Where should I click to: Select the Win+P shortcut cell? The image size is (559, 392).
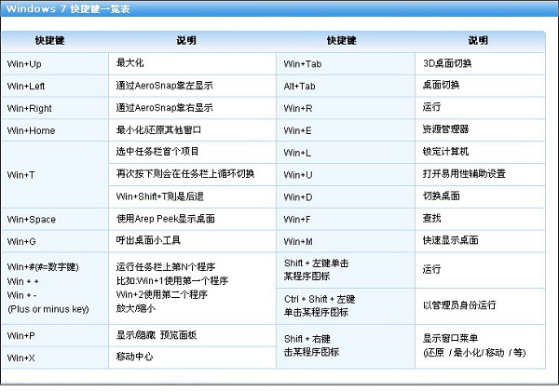[x=21, y=335]
